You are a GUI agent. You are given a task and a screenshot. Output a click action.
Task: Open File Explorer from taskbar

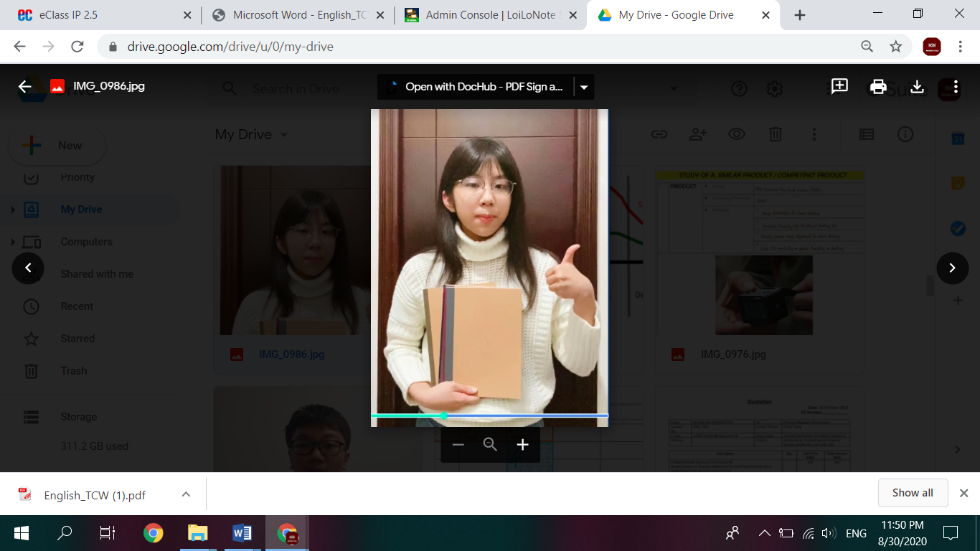[x=197, y=533]
